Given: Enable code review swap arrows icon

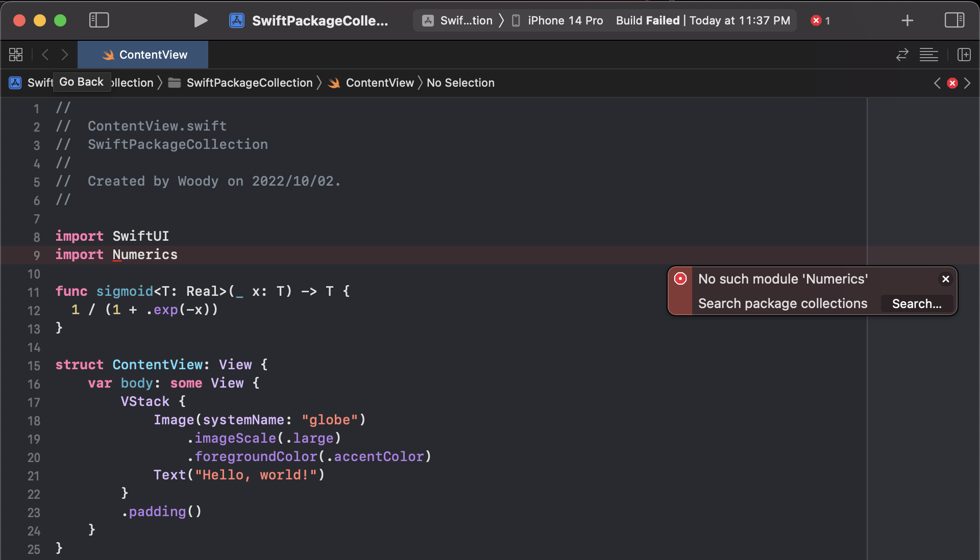Looking at the screenshot, I should (x=902, y=55).
